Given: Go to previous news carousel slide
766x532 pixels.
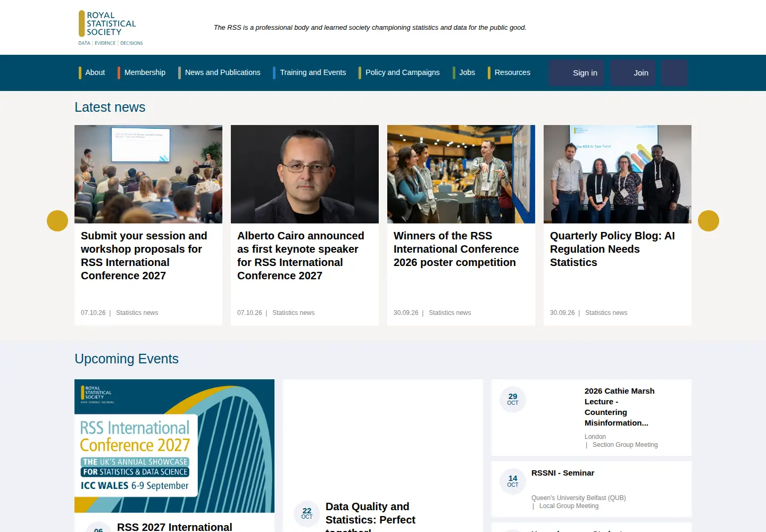Looking at the screenshot, I should click(57, 221).
